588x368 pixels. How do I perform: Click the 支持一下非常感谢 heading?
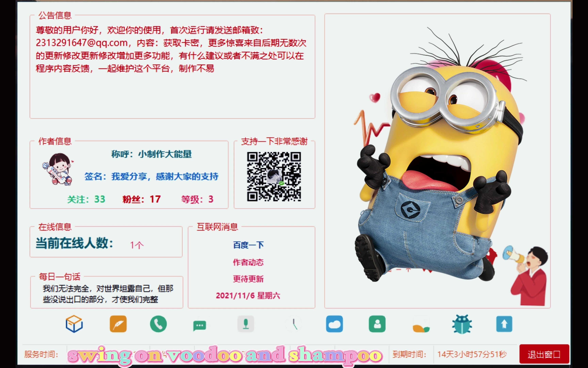point(274,141)
